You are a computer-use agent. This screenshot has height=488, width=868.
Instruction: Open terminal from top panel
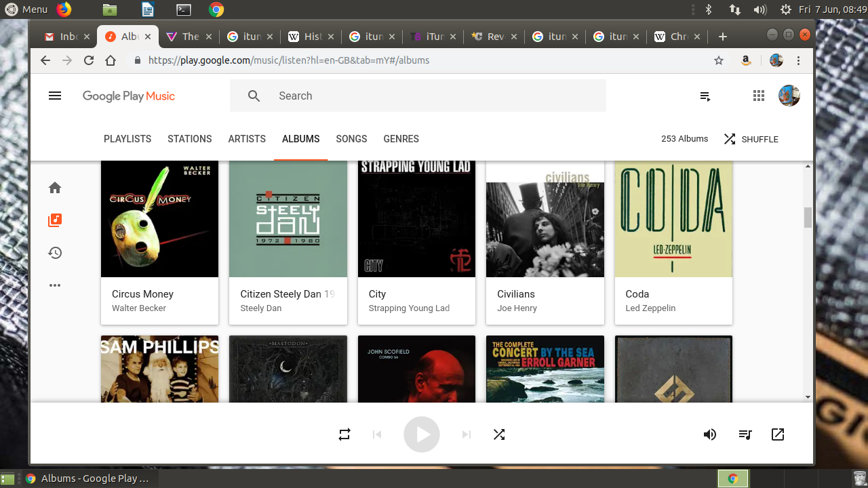[183, 9]
